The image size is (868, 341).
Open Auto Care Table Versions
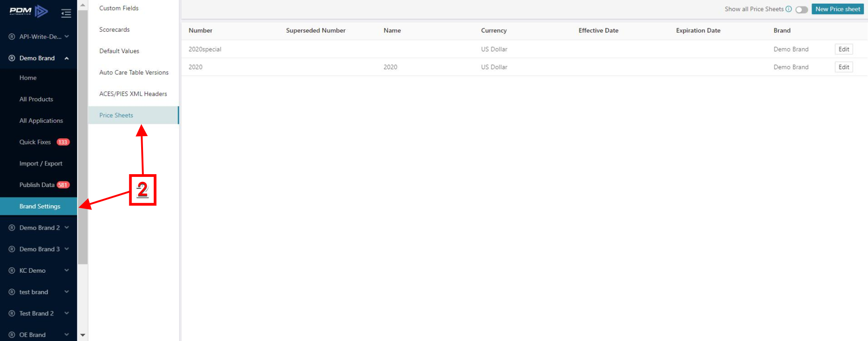133,72
